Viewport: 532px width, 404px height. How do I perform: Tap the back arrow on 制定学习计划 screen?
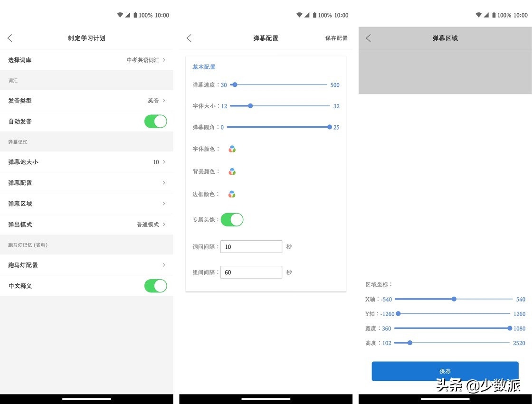point(10,38)
